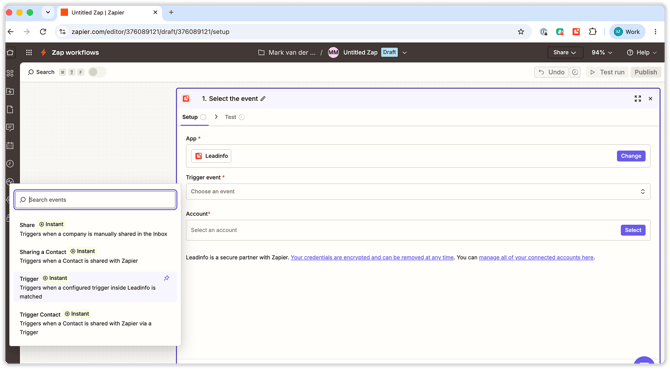Image resolution: width=670 pixels, height=369 pixels.
Task: Open the Mark van der folder breadcrumb
Action: pos(287,53)
